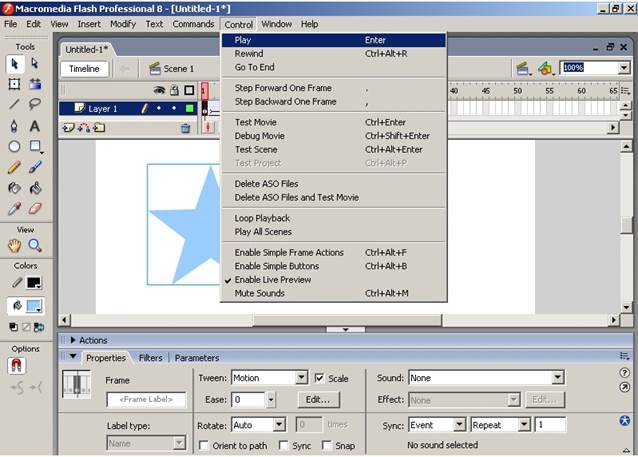Open the Edit Symbols icon
This screenshot has width=638, height=457.
pyautogui.click(x=545, y=68)
